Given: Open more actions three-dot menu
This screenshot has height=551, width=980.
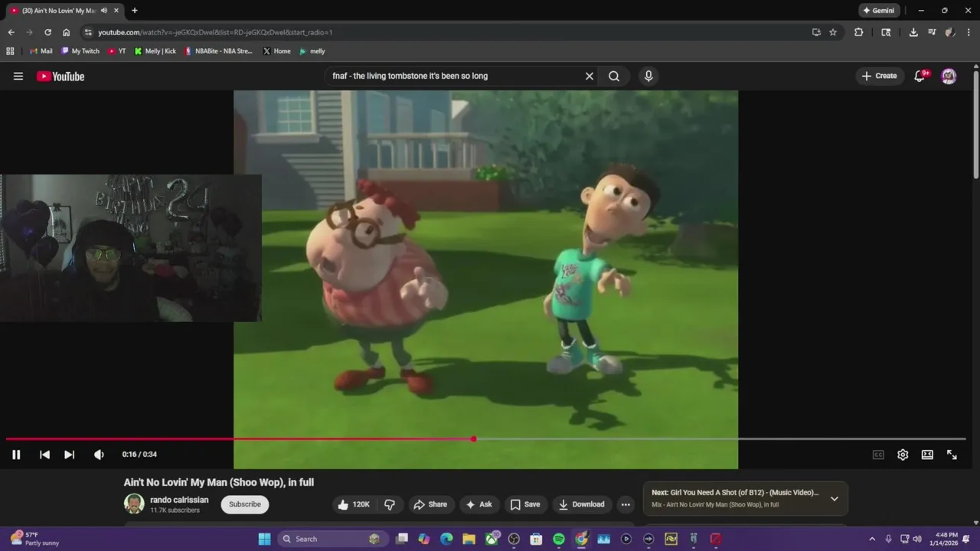Looking at the screenshot, I should 626,504.
